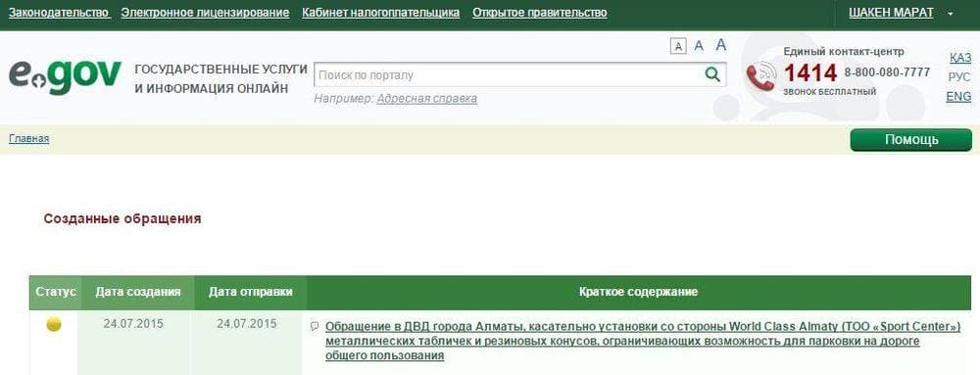Click the Статус column header
Viewport: 980px width, 375px height.
56,292
